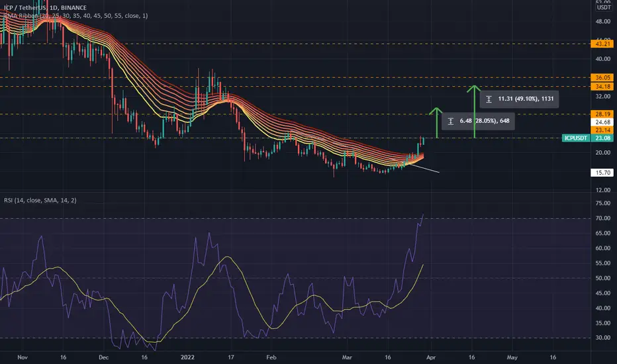Image resolution: width=617 pixels, height=364 pixels.
Task: Click the 55.00 RSI axis value
Action: point(603,263)
